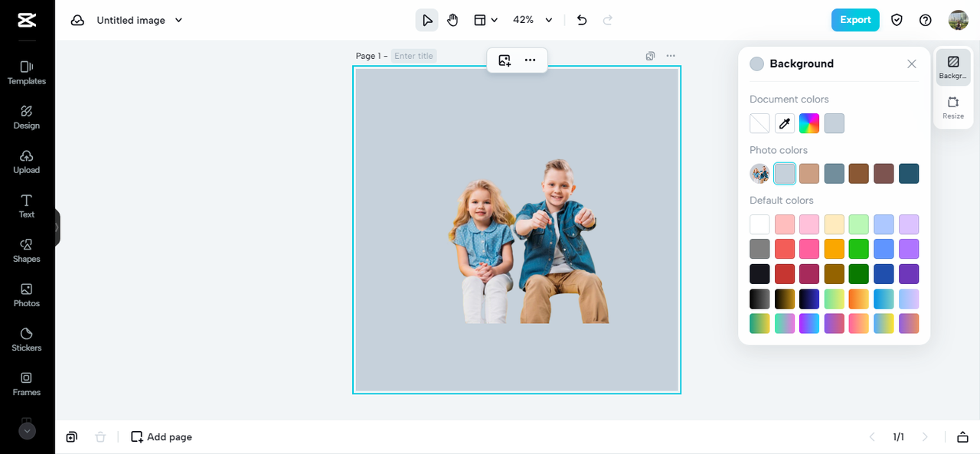Open the layout view dropdown
980x454 pixels.
(x=485, y=20)
